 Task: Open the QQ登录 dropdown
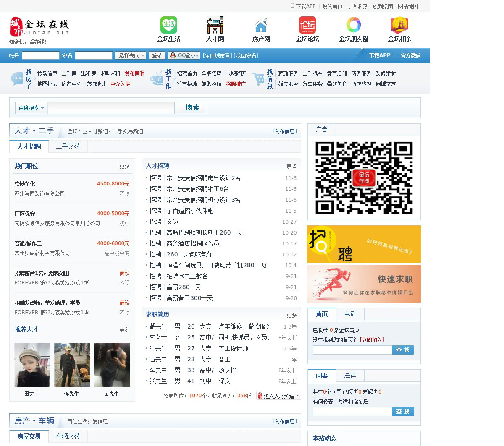point(184,55)
